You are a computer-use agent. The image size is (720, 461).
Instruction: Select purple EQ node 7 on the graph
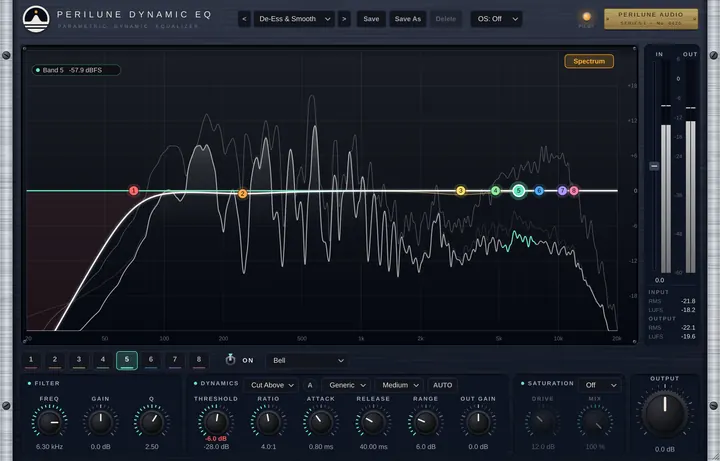pos(562,191)
